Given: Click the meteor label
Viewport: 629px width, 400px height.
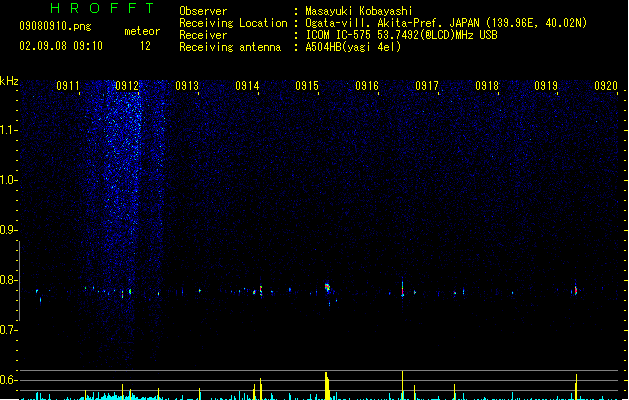Looking at the screenshot, I should [142, 31].
